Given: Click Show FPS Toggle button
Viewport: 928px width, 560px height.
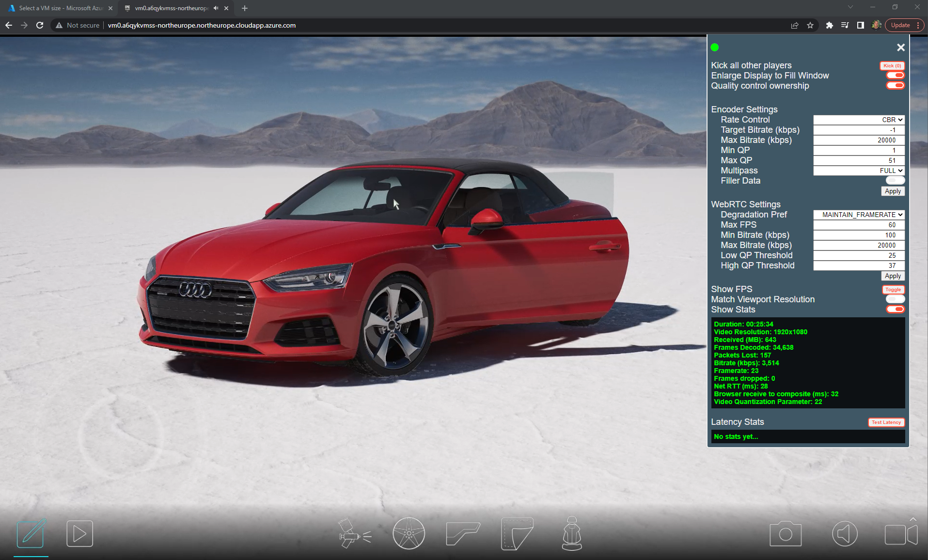Looking at the screenshot, I should 893,290.
